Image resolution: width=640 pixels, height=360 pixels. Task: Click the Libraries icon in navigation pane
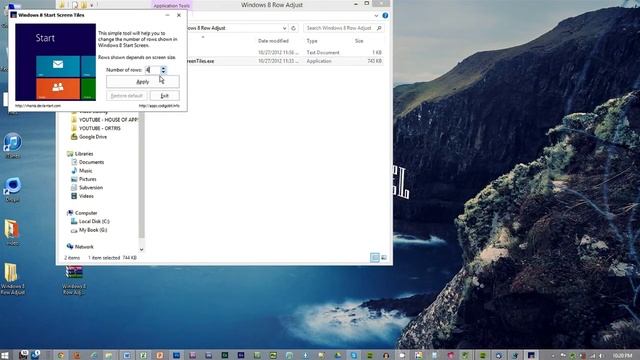(70, 154)
